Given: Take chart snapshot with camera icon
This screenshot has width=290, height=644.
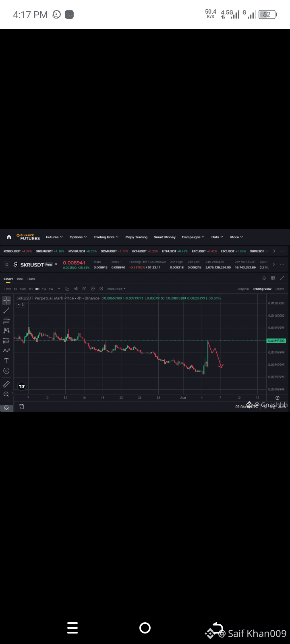Looking at the screenshot, I should 84,289.
